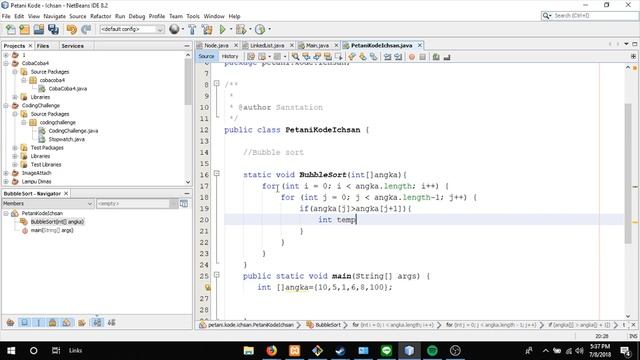Switch to the LinkedList.java tab
640x360 pixels.
point(267,45)
